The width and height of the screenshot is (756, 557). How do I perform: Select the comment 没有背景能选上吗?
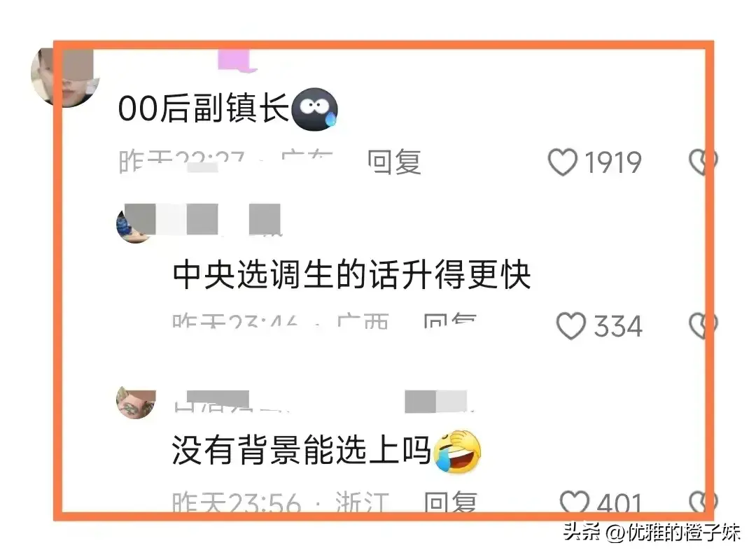point(301,449)
